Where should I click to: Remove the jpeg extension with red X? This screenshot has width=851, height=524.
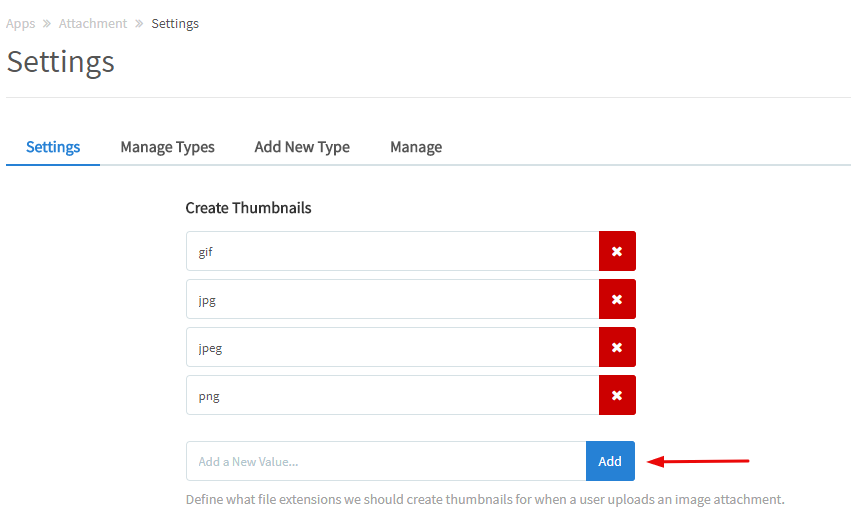pos(617,347)
